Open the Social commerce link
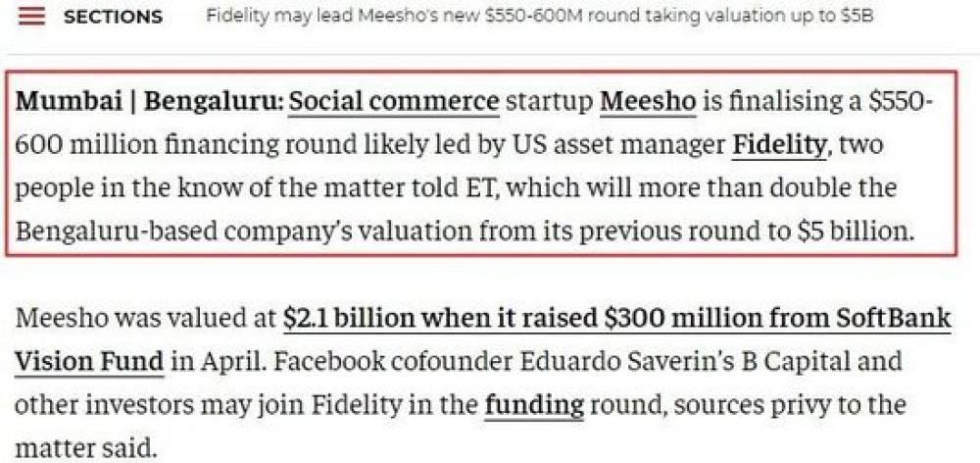Viewport: 980px width, 463px height. (x=394, y=101)
